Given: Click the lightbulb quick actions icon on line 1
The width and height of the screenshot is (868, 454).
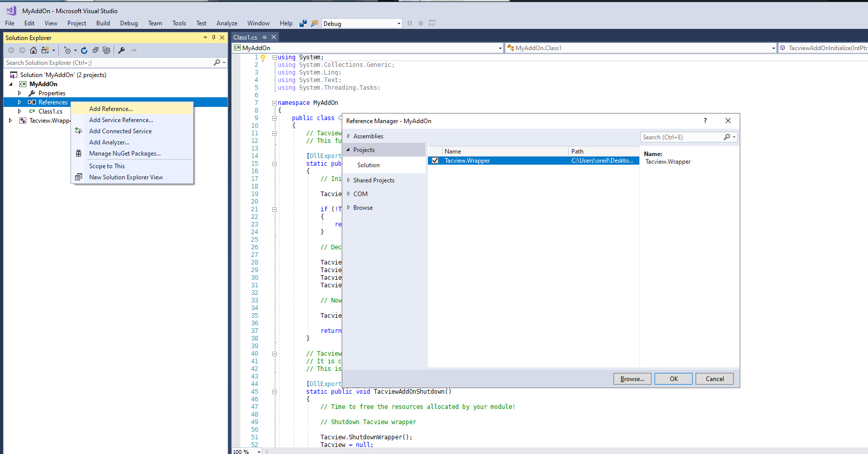Looking at the screenshot, I should (263, 58).
